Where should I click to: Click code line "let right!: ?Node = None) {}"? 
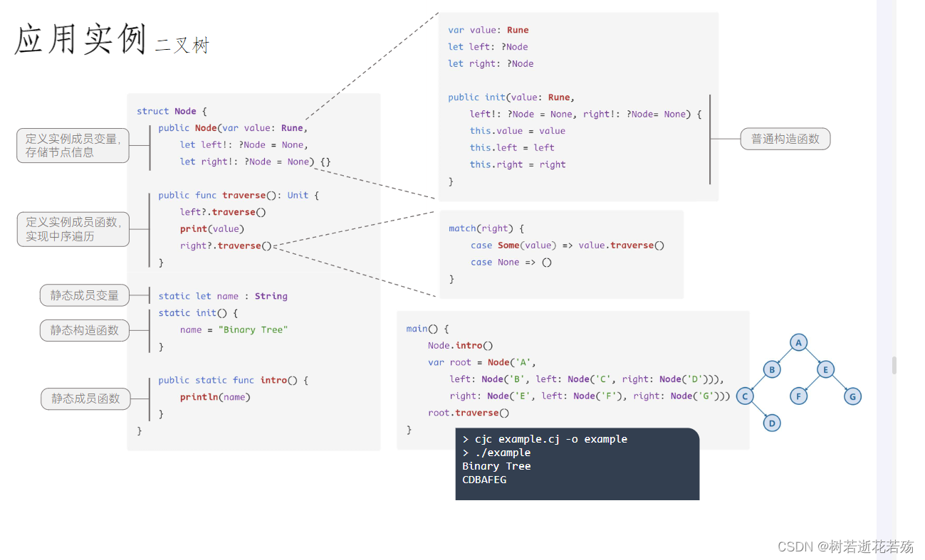tap(255, 162)
